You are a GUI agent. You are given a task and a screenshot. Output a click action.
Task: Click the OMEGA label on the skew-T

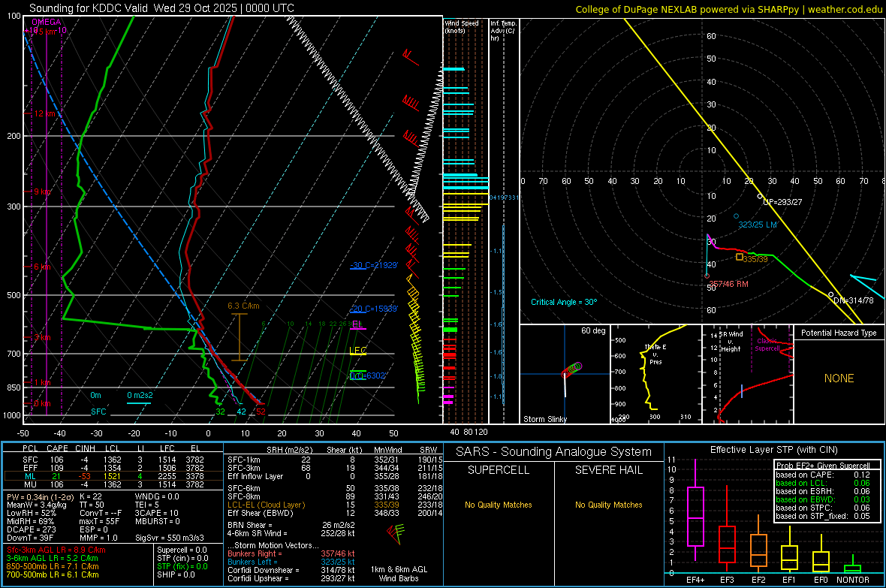[x=47, y=22]
